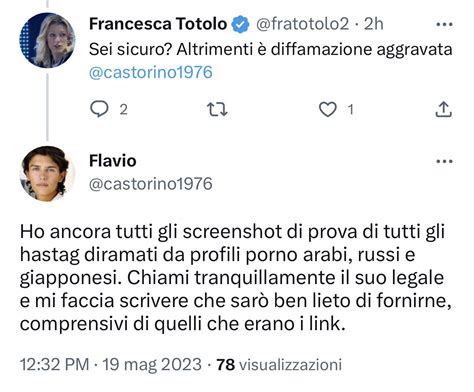This screenshot has width=474, height=392.
Task: Click the reply count of 2
Action: coord(124,110)
